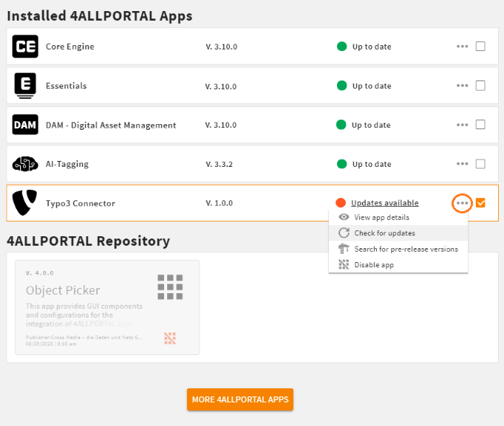Click the Updates available link
This screenshot has height=426, width=504.
(x=385, y=203)
